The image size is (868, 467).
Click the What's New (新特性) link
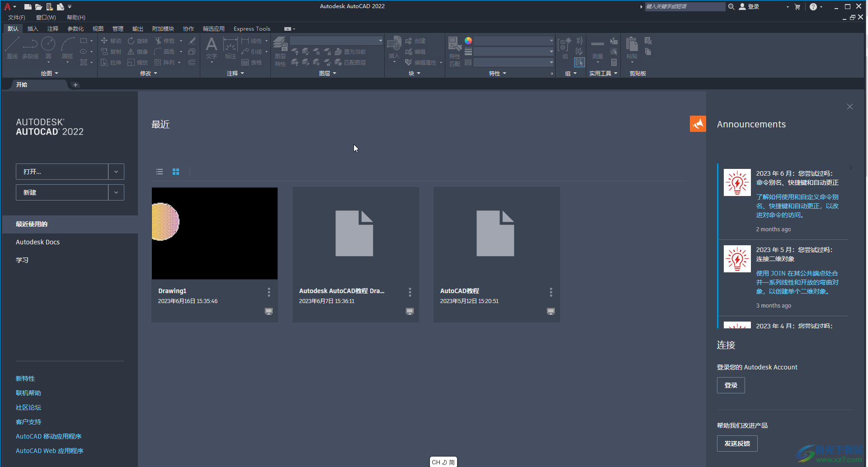(x=25, y=378)
